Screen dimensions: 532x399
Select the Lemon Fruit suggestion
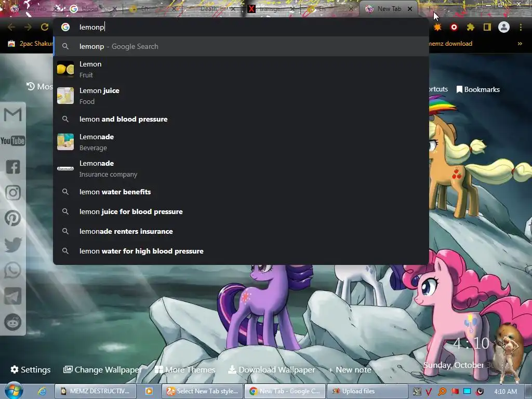[241, 69]
